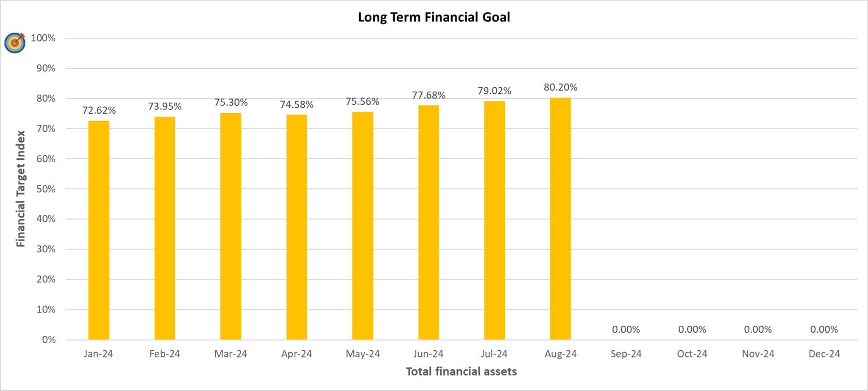Select the Feb-24 bar
This screenshot has width=868, height=391.
[164, 228]
